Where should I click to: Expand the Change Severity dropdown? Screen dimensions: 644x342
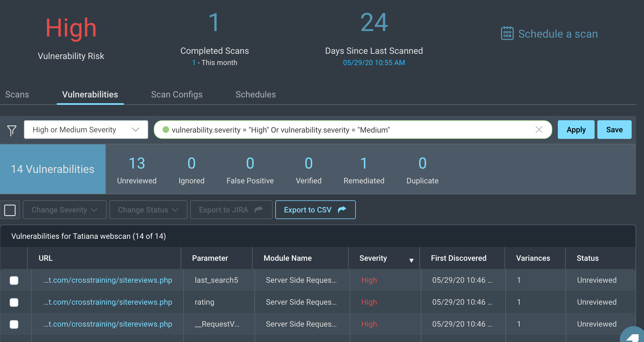(65, 210)
